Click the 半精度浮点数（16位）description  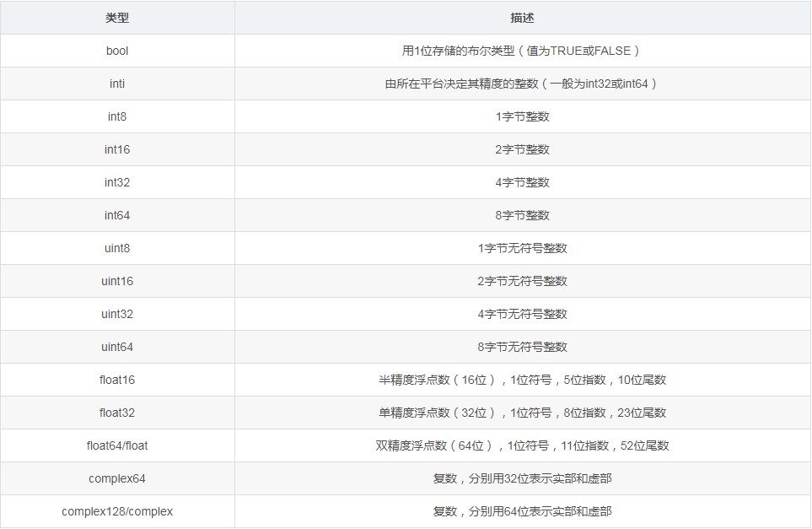(522, 380)
